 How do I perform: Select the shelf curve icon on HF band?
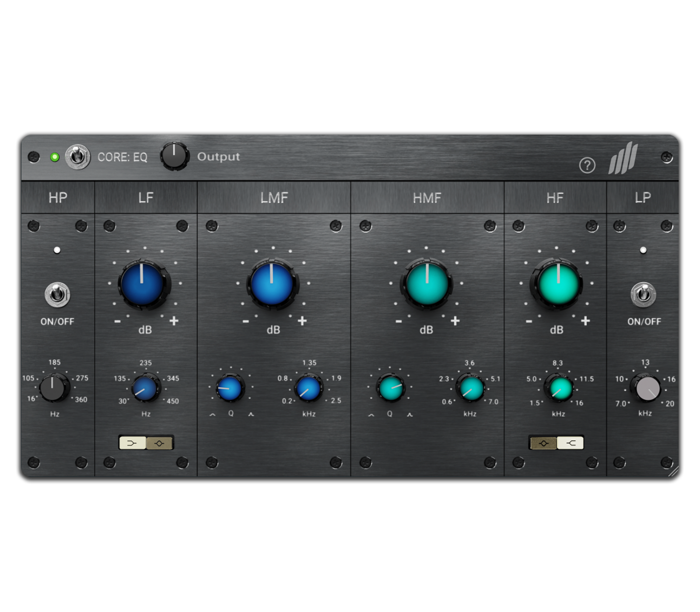[571, 443]
